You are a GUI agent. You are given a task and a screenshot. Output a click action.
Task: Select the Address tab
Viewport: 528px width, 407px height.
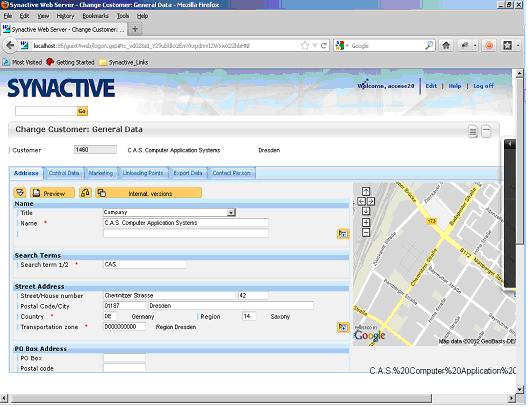click(x=26, y=173)
